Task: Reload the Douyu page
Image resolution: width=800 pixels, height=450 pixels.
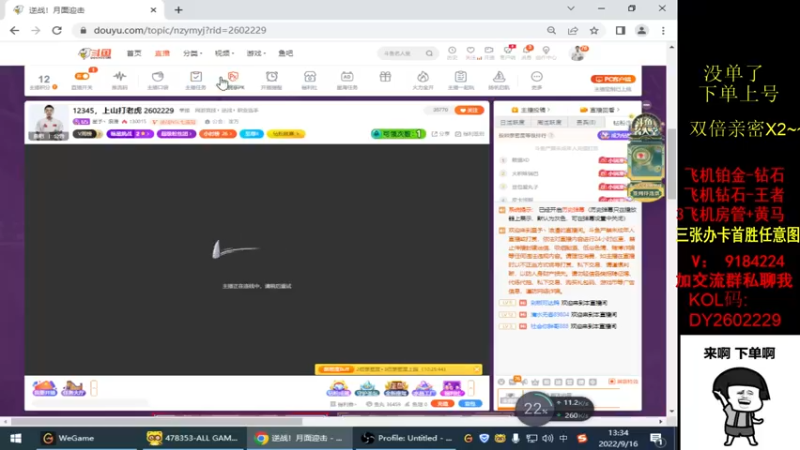Action: (x=57, y=31)
